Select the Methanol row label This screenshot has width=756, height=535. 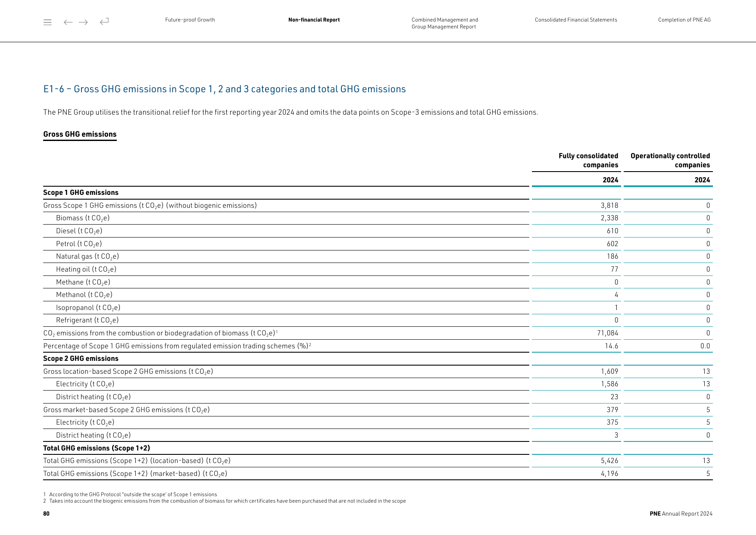pos(84,295)
